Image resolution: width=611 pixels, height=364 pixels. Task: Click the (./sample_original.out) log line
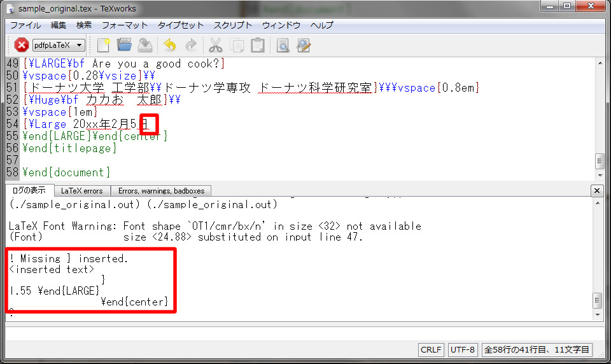[x=143, y=204]
